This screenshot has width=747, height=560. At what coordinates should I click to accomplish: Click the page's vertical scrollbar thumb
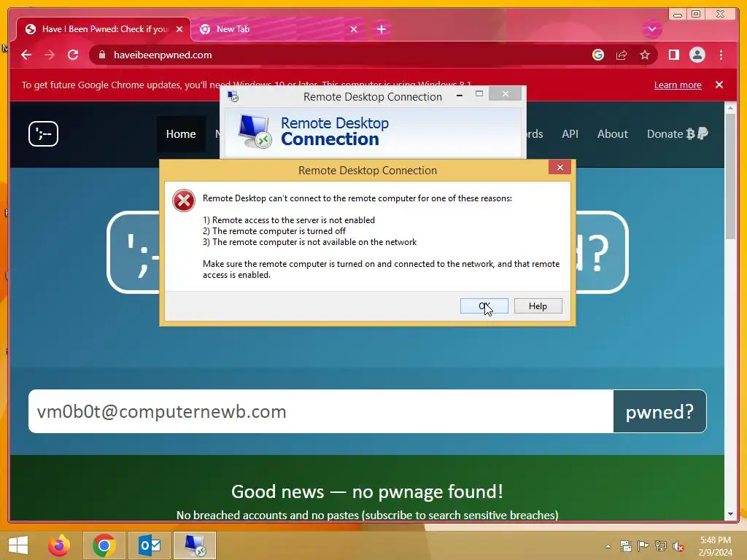tap(730, 176)
